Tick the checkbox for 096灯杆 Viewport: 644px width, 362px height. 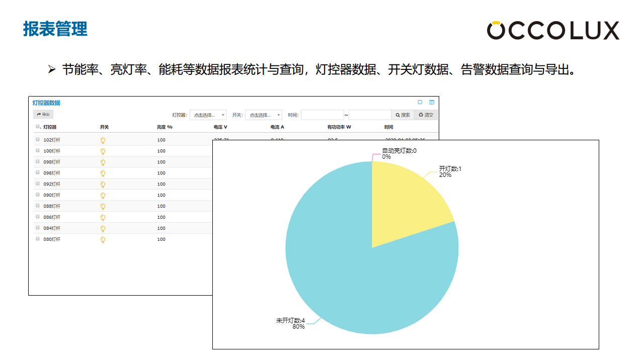click(38, 172)
